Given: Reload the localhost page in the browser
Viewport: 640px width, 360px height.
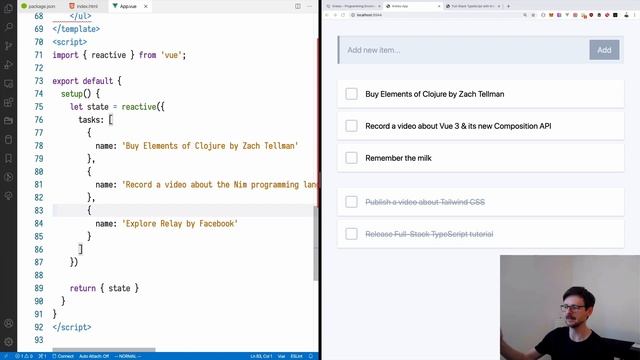Looking at the screenshot, I should (343, 15).
